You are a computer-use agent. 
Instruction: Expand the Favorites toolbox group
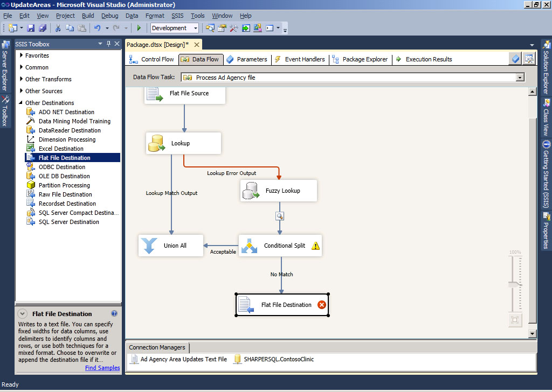(x=21, y=55)
